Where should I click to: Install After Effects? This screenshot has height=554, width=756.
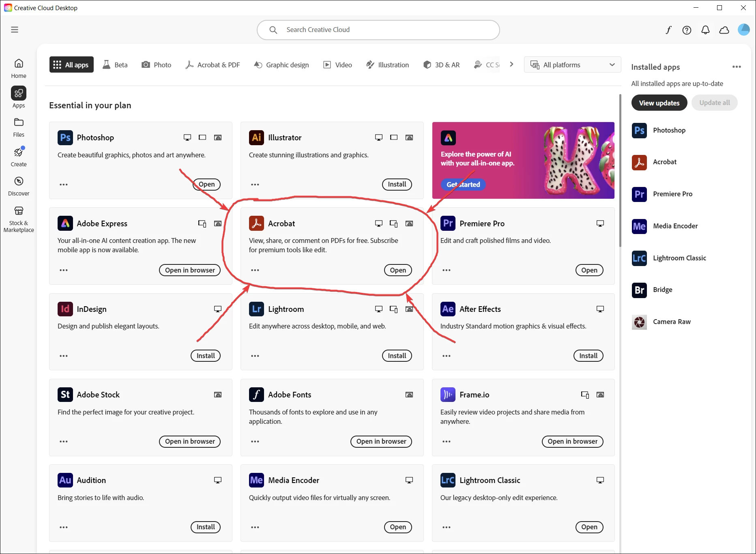click(588, 356)
